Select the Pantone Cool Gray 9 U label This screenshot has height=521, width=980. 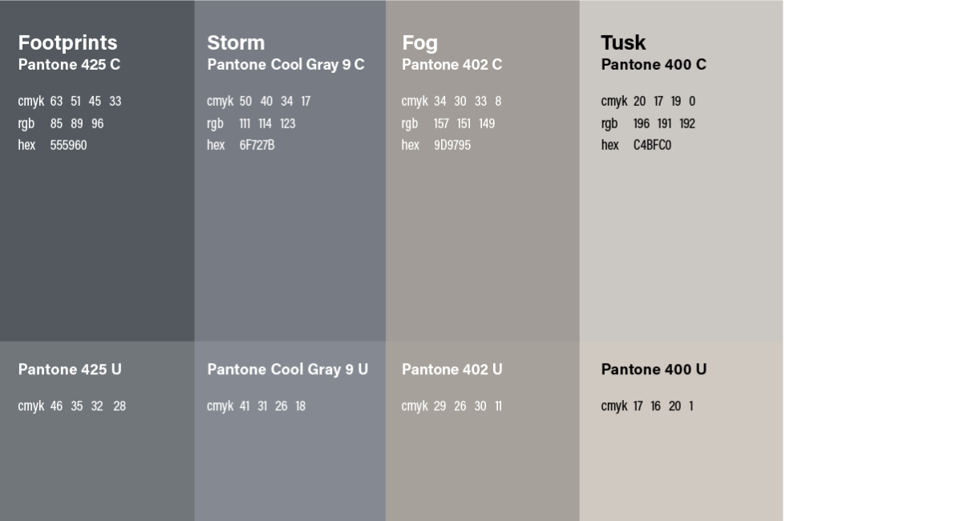coord(287,370)
